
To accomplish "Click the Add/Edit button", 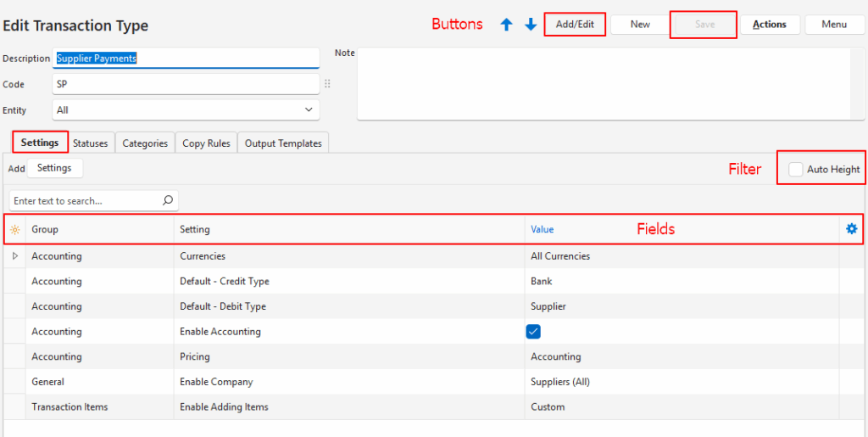I will 575,25.
